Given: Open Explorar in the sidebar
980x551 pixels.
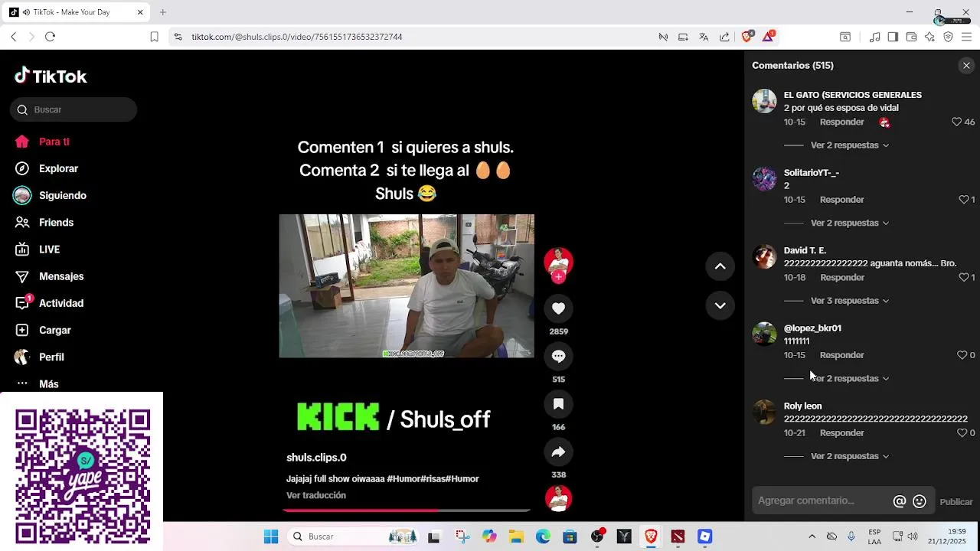Looking at the screenshot, I should click(58, 168).
